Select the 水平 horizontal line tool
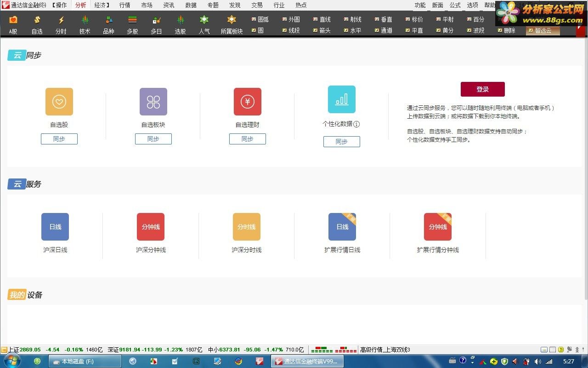The height and width of the screenshot is (368, 588). [352, 30]
